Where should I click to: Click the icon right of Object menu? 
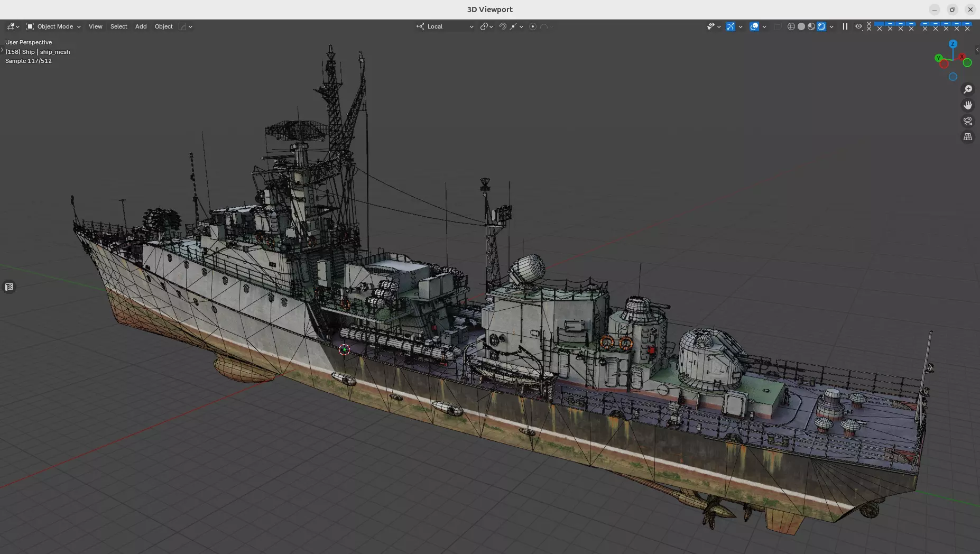point(182,26)
